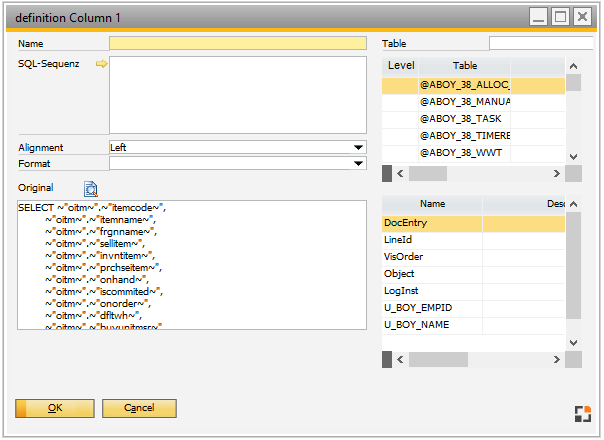Screen dimensions: 604x440
Task: Click the Name column header in fields list
Action: [x=432, y=203]
